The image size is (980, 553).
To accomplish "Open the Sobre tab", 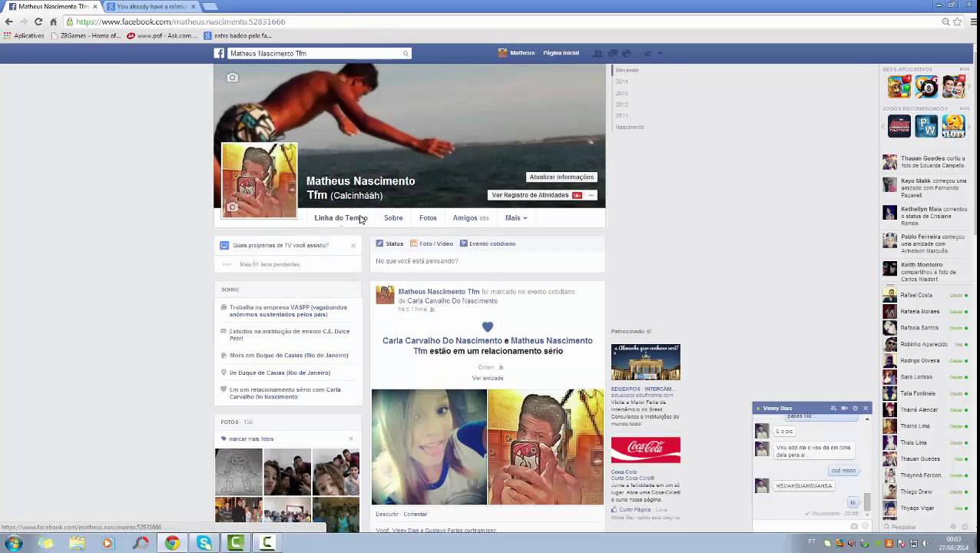I will tap(393, 218).
